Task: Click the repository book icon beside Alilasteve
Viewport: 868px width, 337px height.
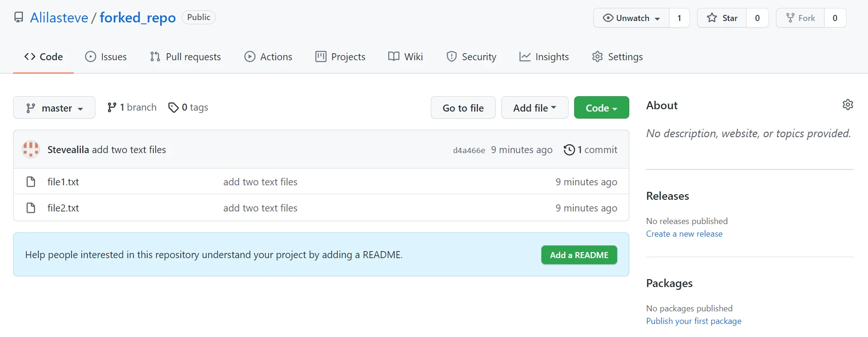Action: tap(19, 18)
